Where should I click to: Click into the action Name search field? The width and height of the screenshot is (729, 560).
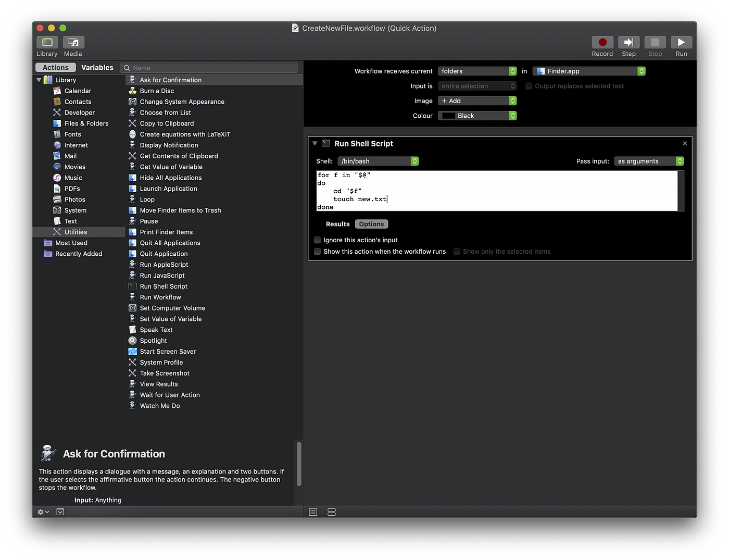coord(209,68)
